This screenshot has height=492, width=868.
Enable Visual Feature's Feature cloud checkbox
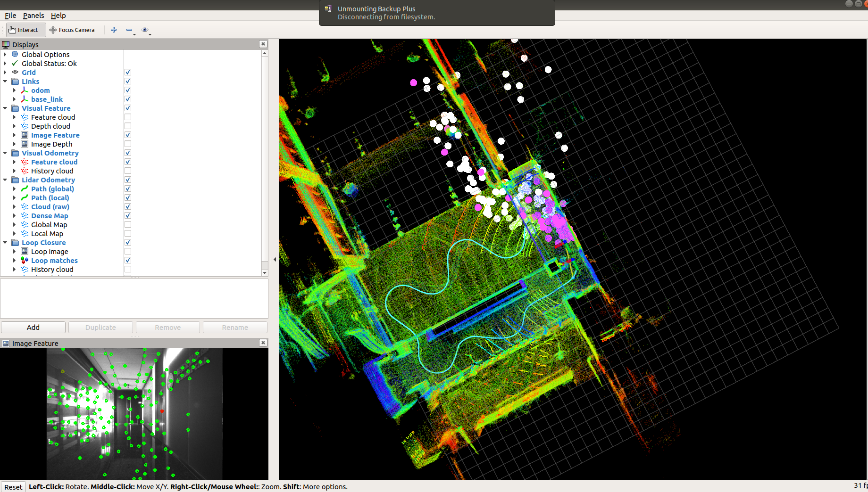128,117
